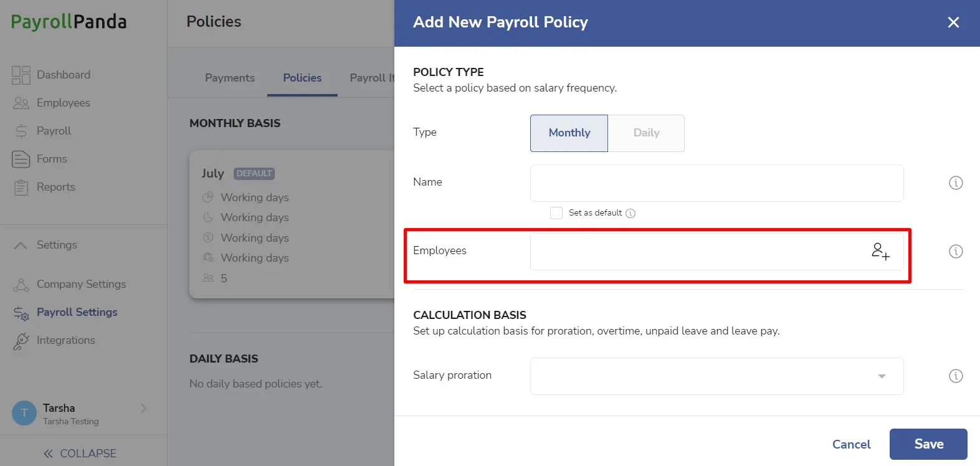Click the info icon next to Set as default
The height and width of the screenshot is (466, 980).
(x=630, y=213)
